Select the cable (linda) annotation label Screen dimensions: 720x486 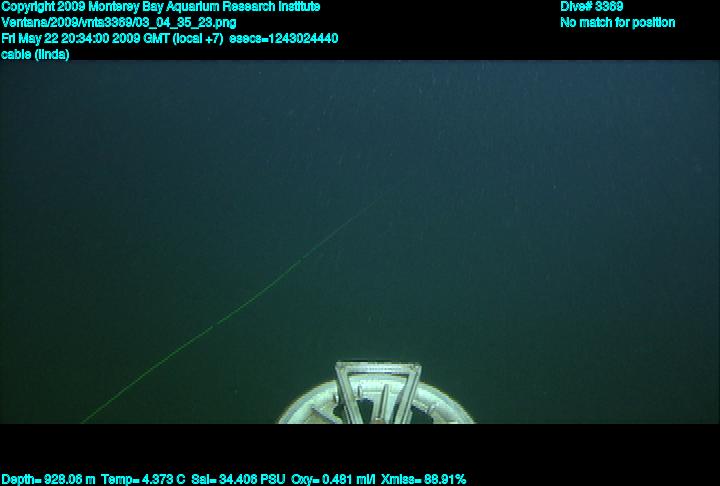(x=36, y=55)
